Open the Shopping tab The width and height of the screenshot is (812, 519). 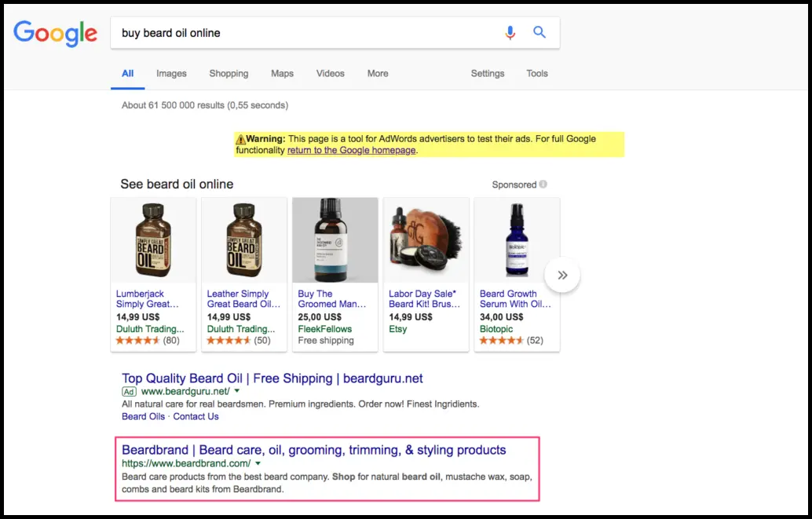(229, 74)
